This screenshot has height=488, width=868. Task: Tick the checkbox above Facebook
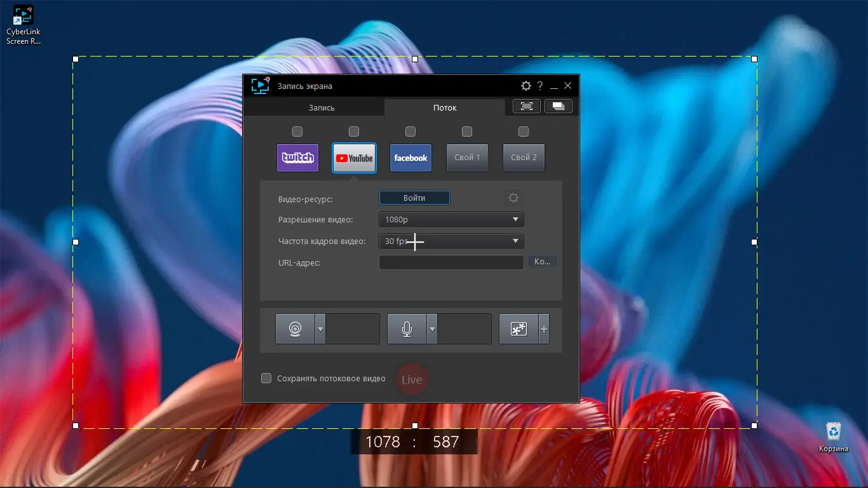tap(410, 132)
